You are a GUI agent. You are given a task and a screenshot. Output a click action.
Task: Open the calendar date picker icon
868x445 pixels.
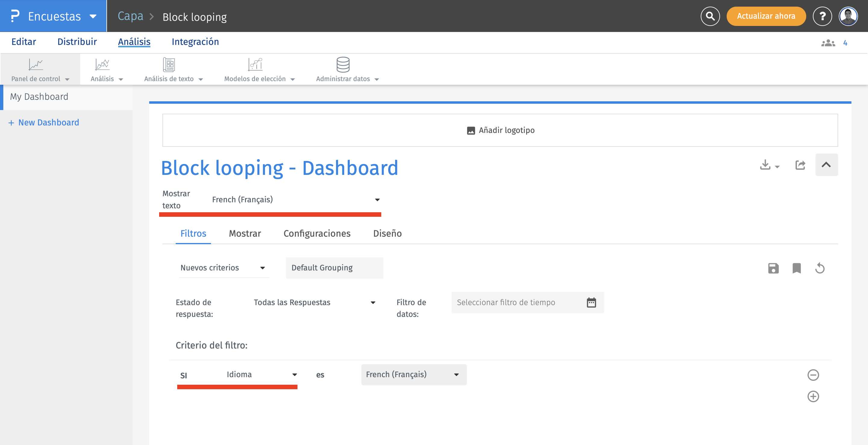(x=591, y=302)
